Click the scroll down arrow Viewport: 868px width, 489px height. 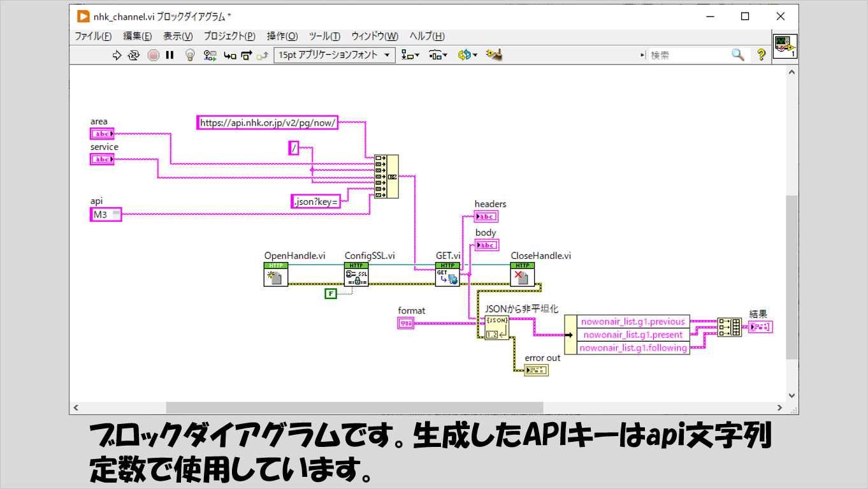click(x=792, y=395)
